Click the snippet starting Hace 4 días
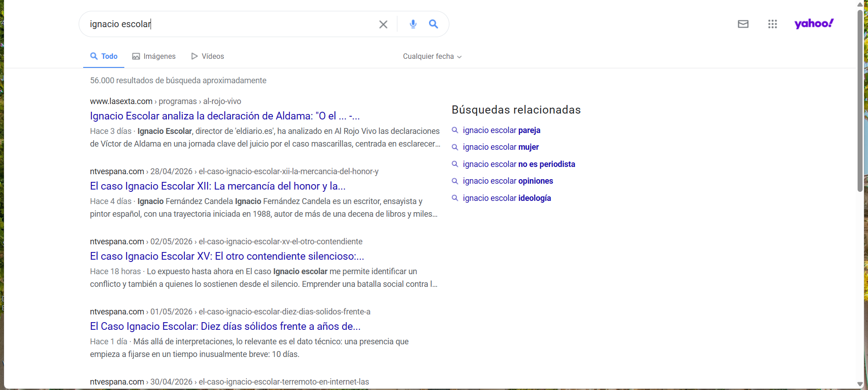868x390 pixels. 264,208
